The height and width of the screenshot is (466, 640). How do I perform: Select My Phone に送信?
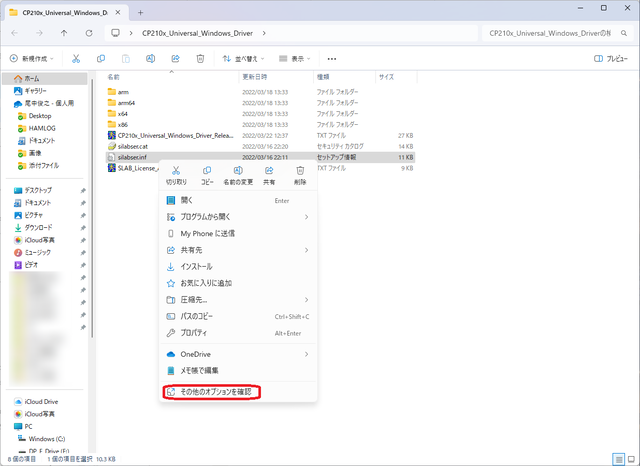(x=238, y=233)
